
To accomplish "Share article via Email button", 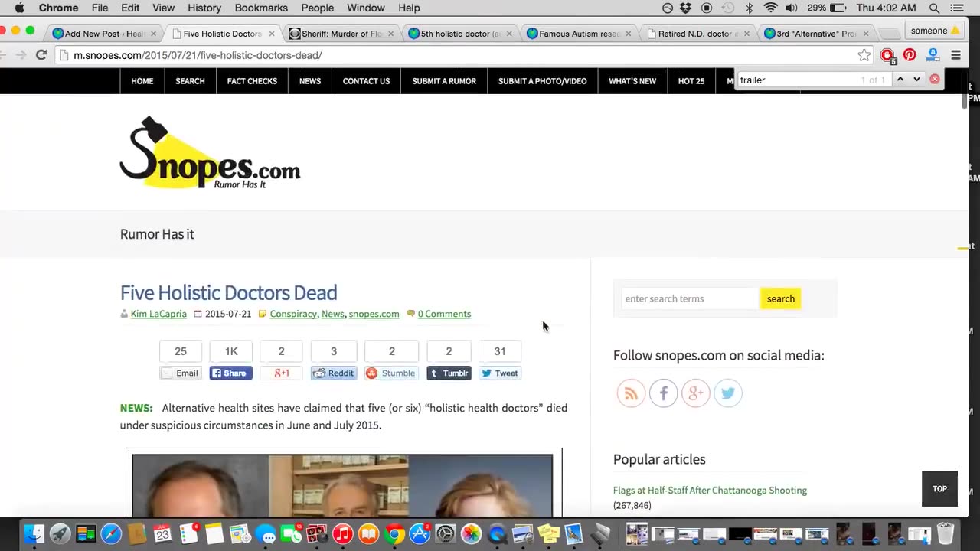I will (181, 373).
